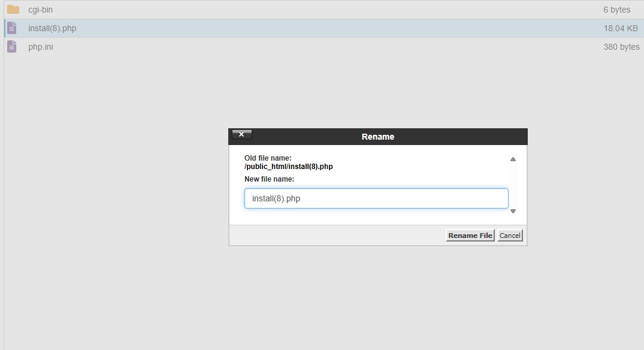Click the 'Old file name:' label
644x350 pixels.
click(268, 158)
